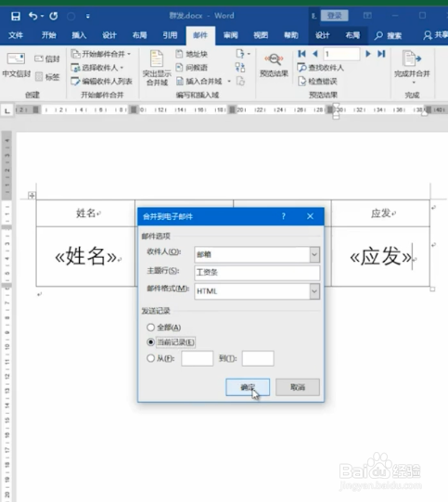The height and width of the screenshot is (502, 448).
Task: Open table tools 设计 tab
Action: coord(322,35)
